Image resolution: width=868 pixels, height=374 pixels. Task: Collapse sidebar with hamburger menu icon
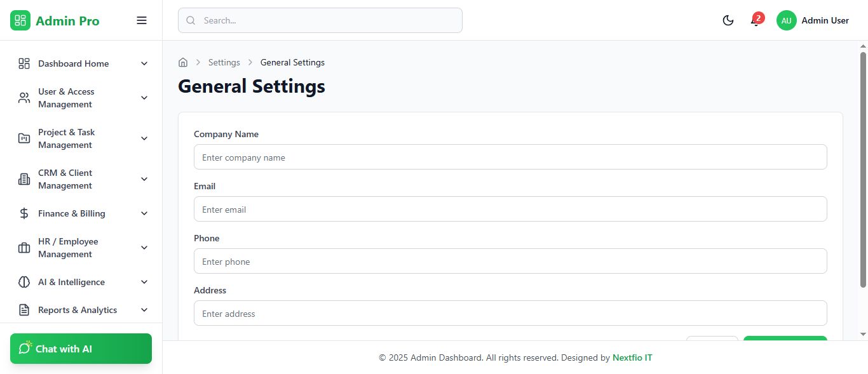coord(142,20)
